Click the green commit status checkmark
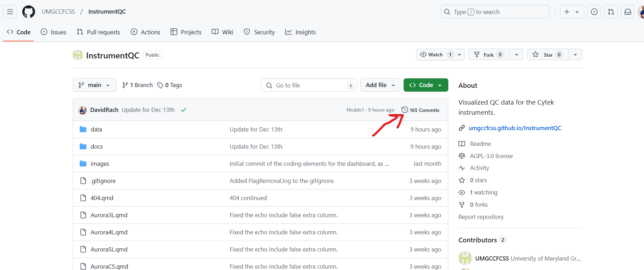The height and width of the screenshot is (270, 644). click(183, 110)
